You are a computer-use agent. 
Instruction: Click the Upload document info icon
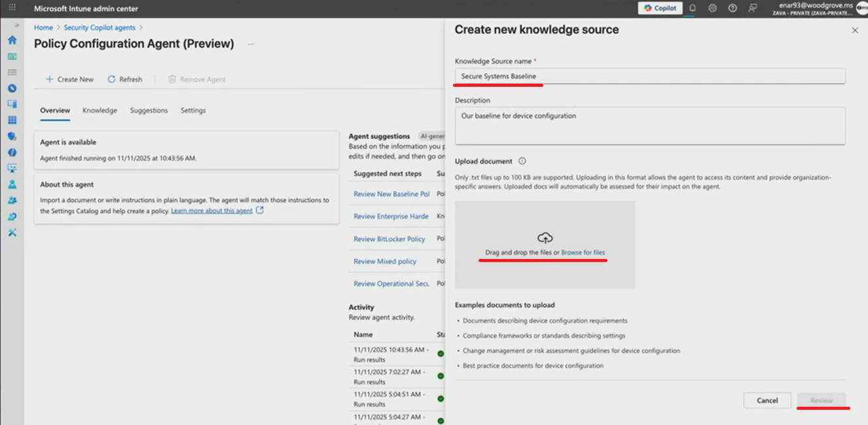(x=522, y=161)
